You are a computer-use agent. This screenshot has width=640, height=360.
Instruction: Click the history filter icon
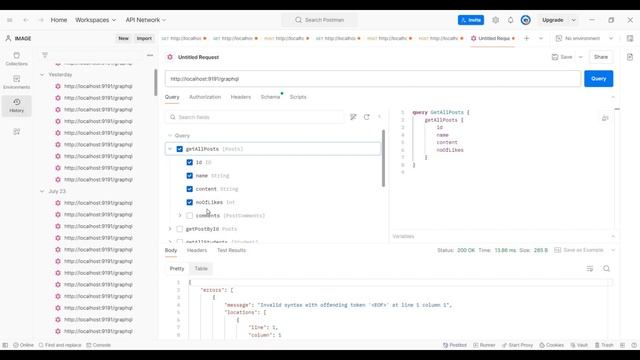[x=45, y=55]
